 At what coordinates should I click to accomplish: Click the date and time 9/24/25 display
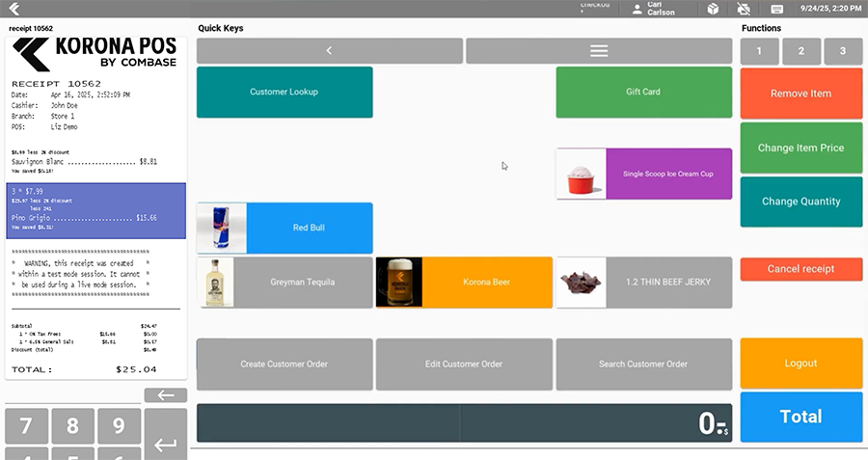point(830,9)
